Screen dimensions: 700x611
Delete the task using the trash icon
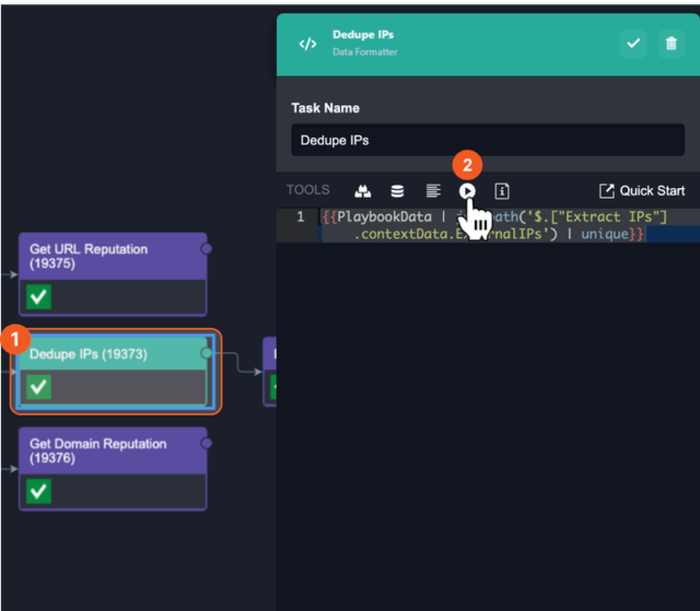point(671,44)
